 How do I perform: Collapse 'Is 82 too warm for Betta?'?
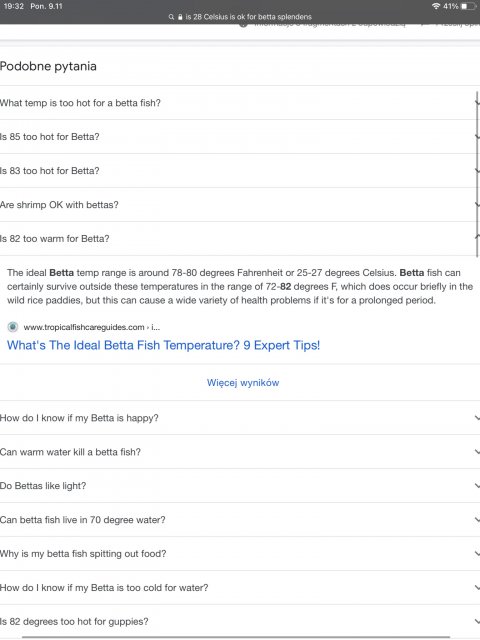(x=240, y=238)
